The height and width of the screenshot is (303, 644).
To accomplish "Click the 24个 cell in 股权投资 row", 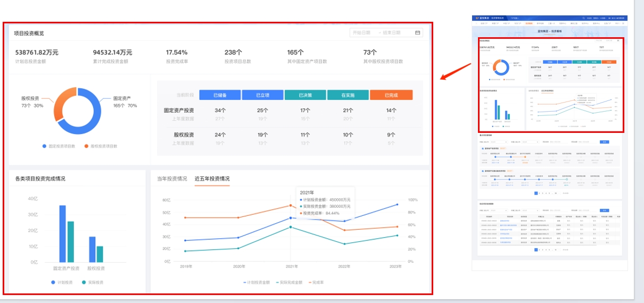I will click(220, 135).
